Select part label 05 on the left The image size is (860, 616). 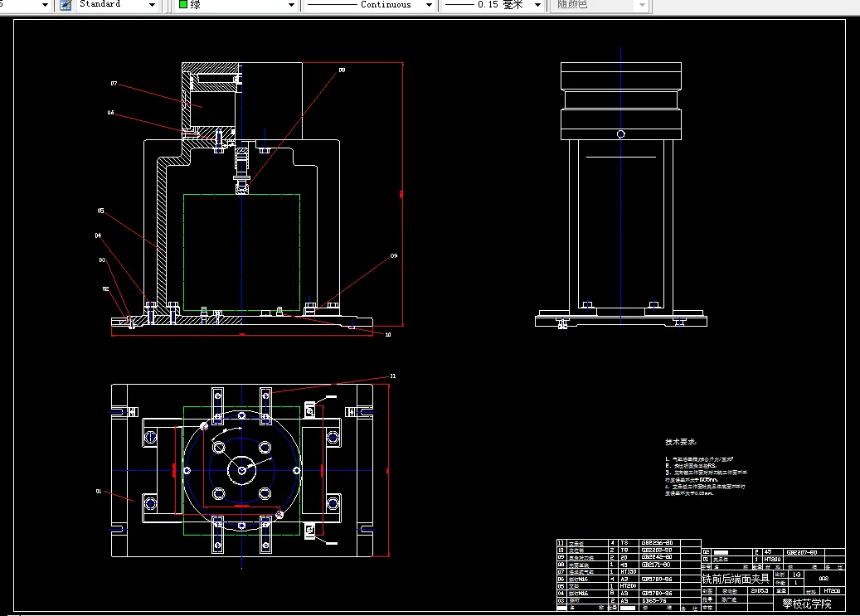point(100,211)
